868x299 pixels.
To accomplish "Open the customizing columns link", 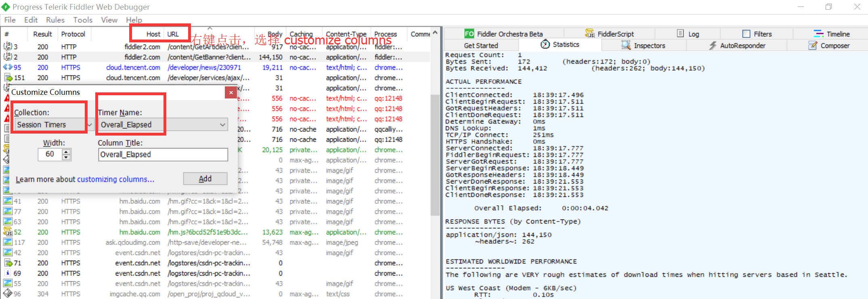I will point(116,179).
